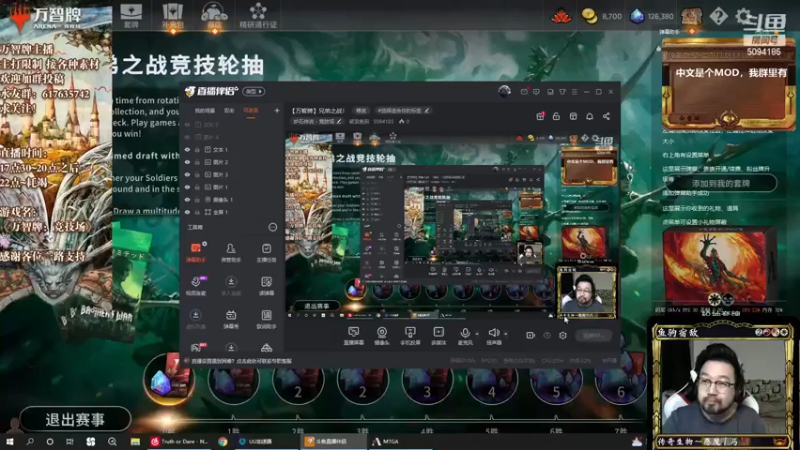Click the help link in the companion status bar
This screenshot has height=450, width=800.
(242, 361)
